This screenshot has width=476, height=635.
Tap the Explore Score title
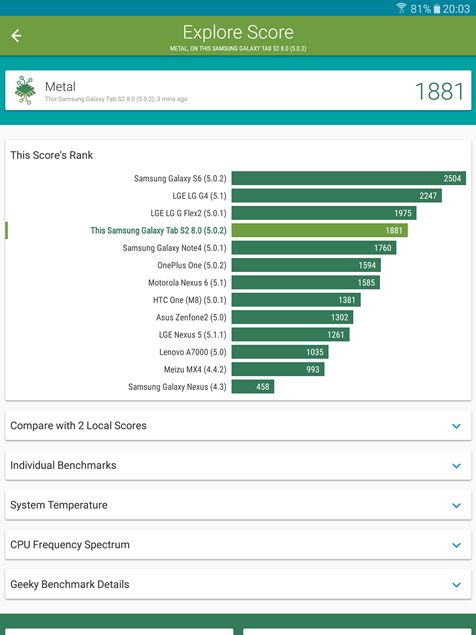pyautogui.click(x=238, y=33)
